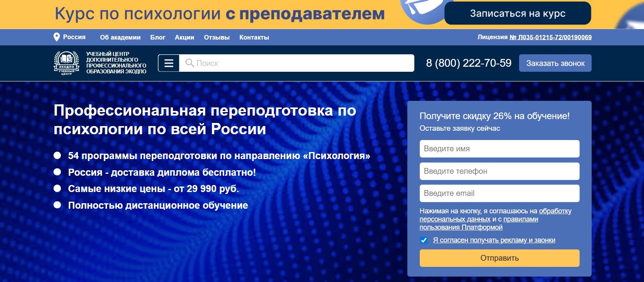
Task: Open the Акции page
Action: point(184,38)
